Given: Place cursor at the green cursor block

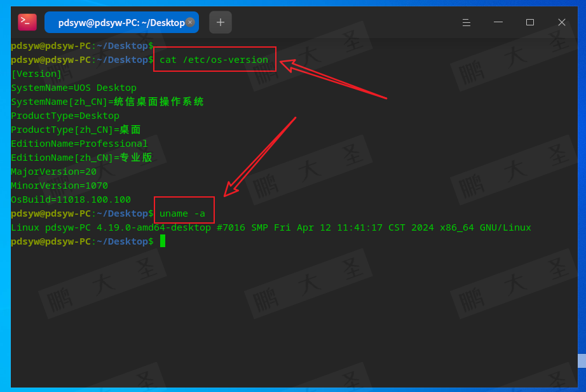Looking at the screenshot, I should pyautogui.click(x=163, y=241).
